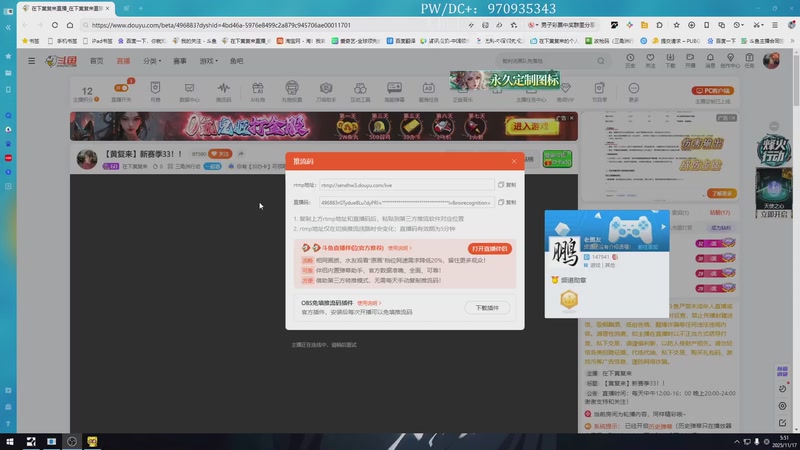Open 使用说明 link beside 斗鱼直播伴侣
Image resolution: width=800 pixels, height=450 pixels.
[399, 248]
